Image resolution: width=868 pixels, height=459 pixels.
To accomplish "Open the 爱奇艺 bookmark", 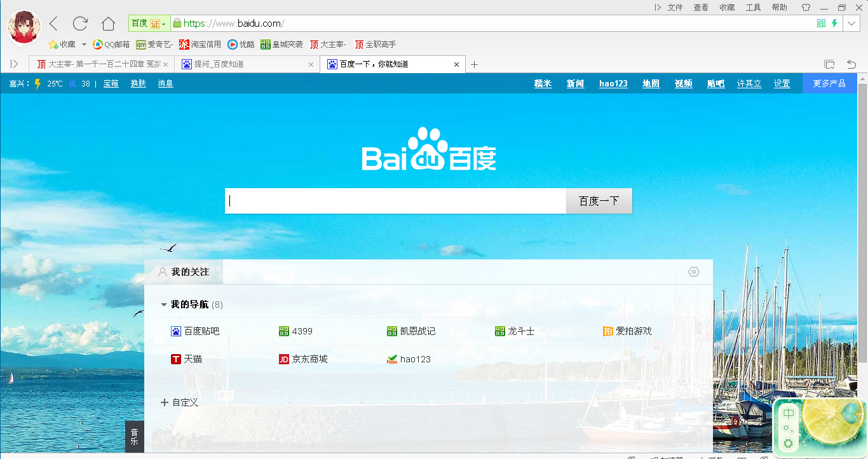I will coord(154,45).
